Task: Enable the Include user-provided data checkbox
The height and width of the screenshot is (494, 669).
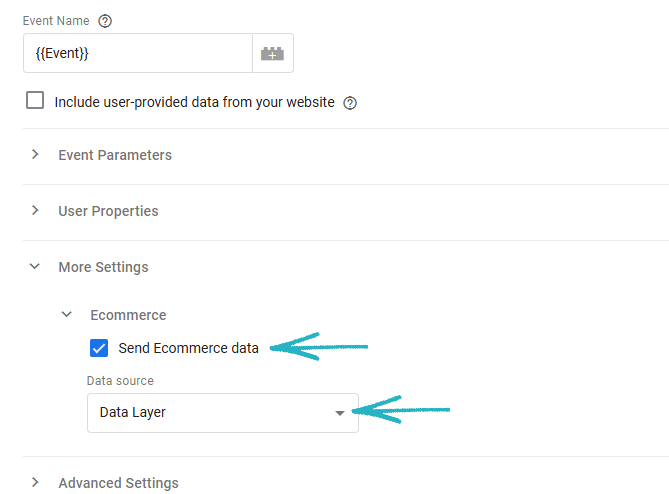Action: [x=36, y=101]
